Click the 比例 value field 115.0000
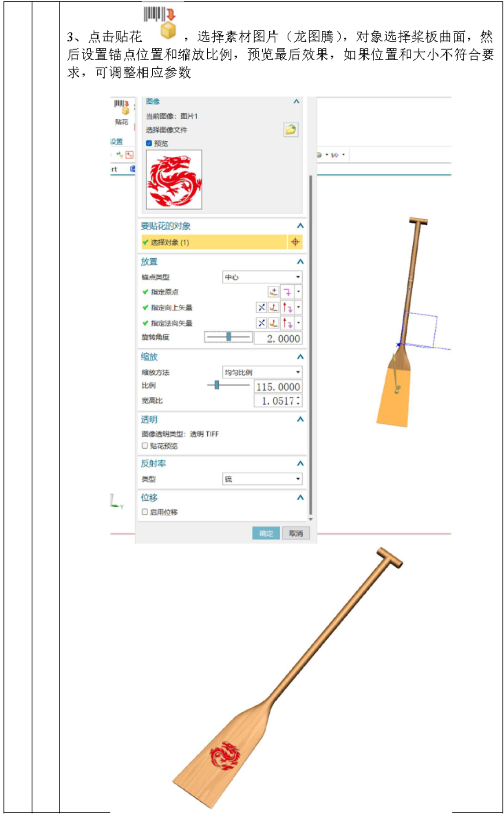This screenshot has width=504, height=815. click(278, 387)
